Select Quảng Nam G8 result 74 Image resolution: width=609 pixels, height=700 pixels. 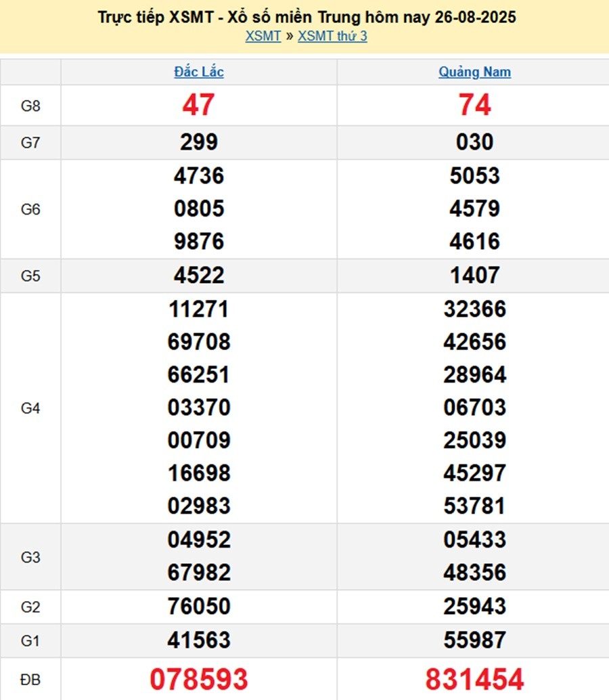click(x=474, y=105)
